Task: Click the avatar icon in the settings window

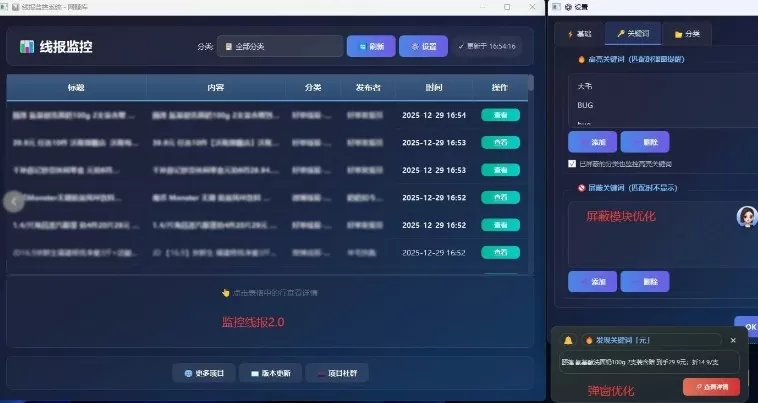Action: [x=746, y=216]
